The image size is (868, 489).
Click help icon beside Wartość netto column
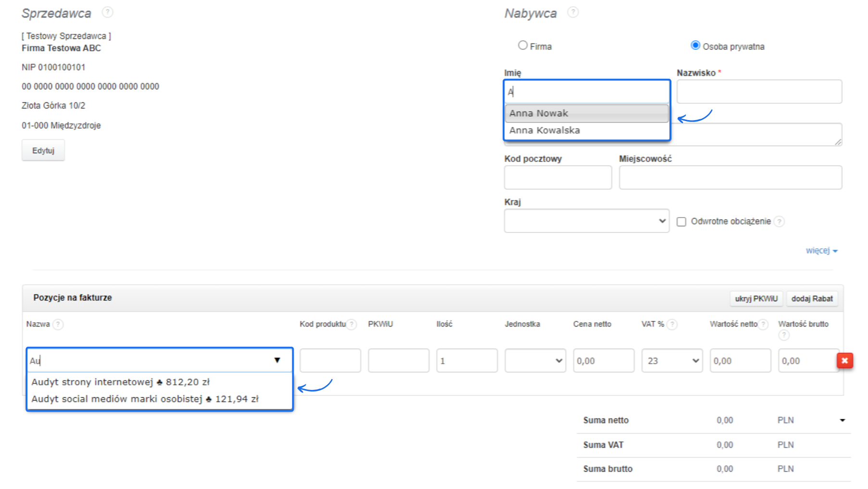point(763,324)
